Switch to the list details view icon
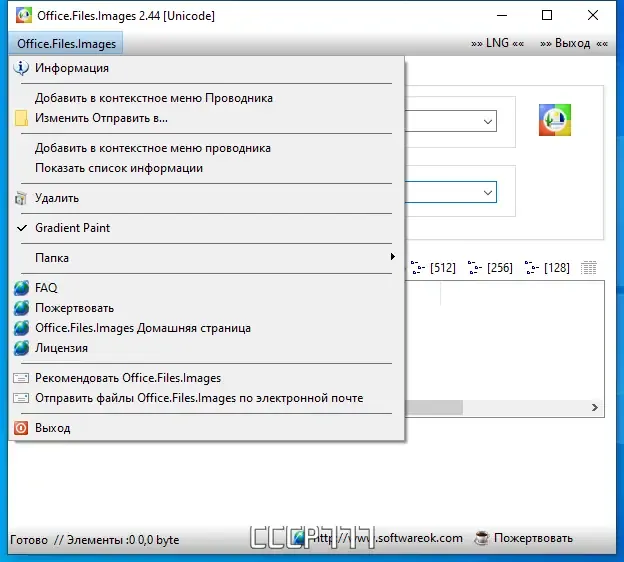Image resolution: width=624 pixels, height=562 pixels. [588, 268]
